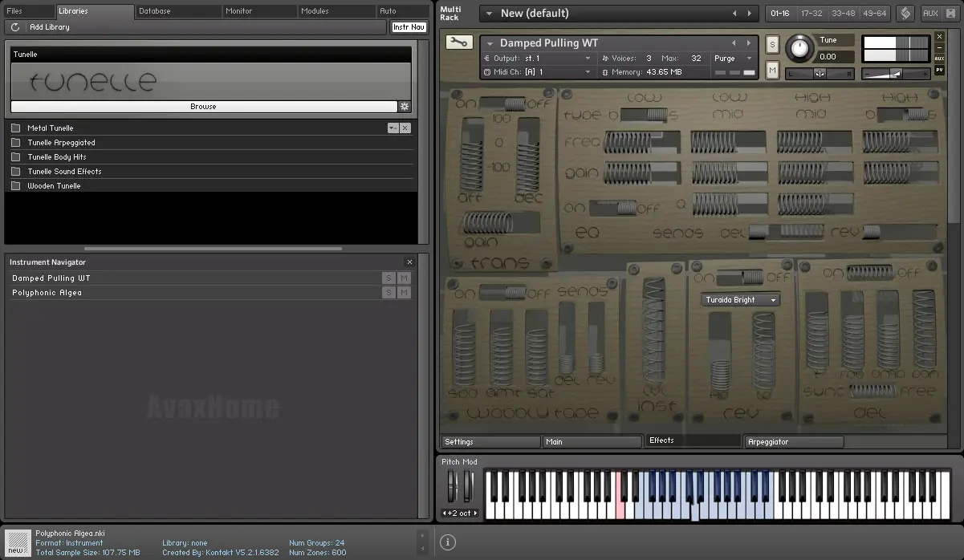Toggle the trans section on/off switch

tap(502, 103)
